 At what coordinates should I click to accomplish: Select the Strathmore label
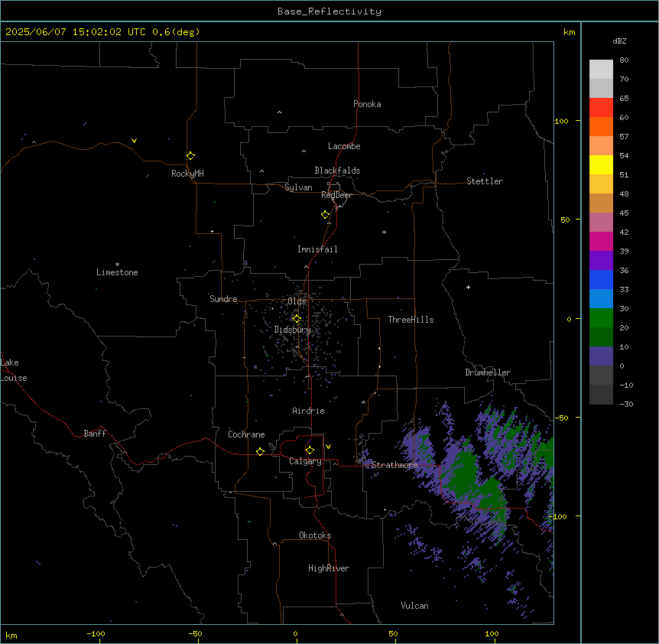point(394,465)
